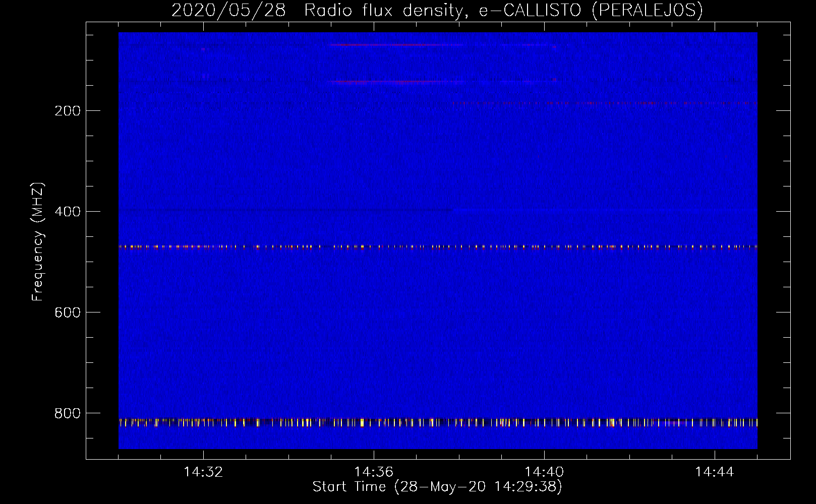Click the 'Start Time (28-May-20 14:29:38)' axis label

pyautogui.click(x=437, y=487)
